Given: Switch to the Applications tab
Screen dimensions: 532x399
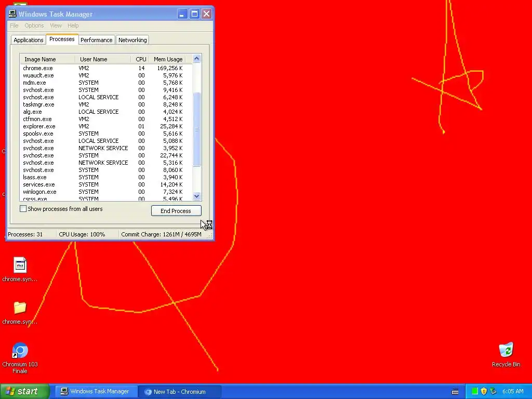Looking at the screenshot, I should click(29, 40).
